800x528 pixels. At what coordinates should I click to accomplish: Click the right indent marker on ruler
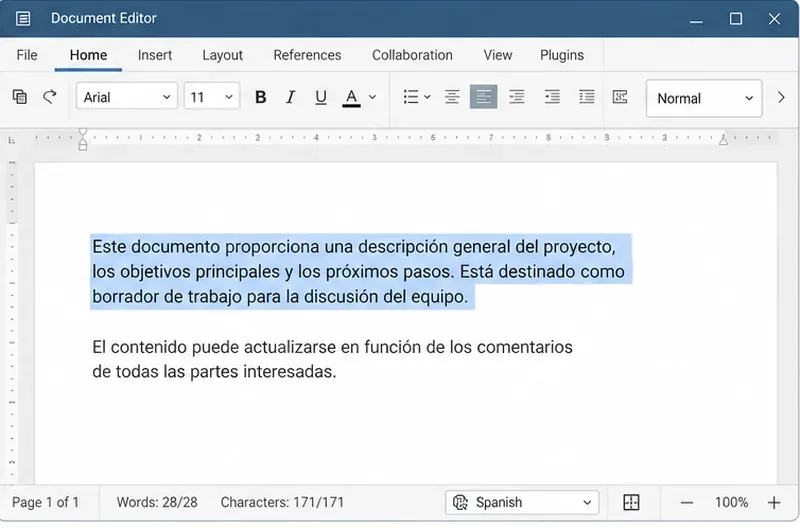click(723, 139)
